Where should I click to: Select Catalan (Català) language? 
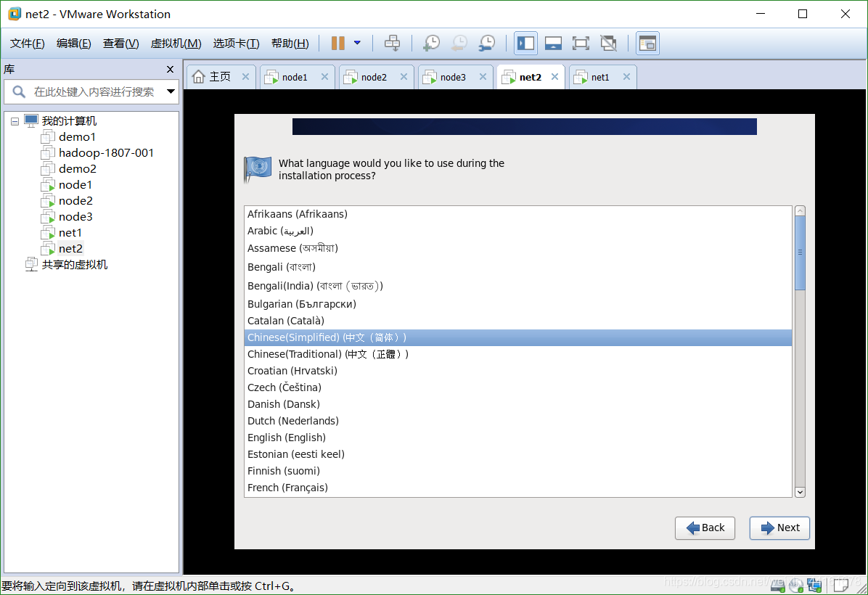point(518,321)
